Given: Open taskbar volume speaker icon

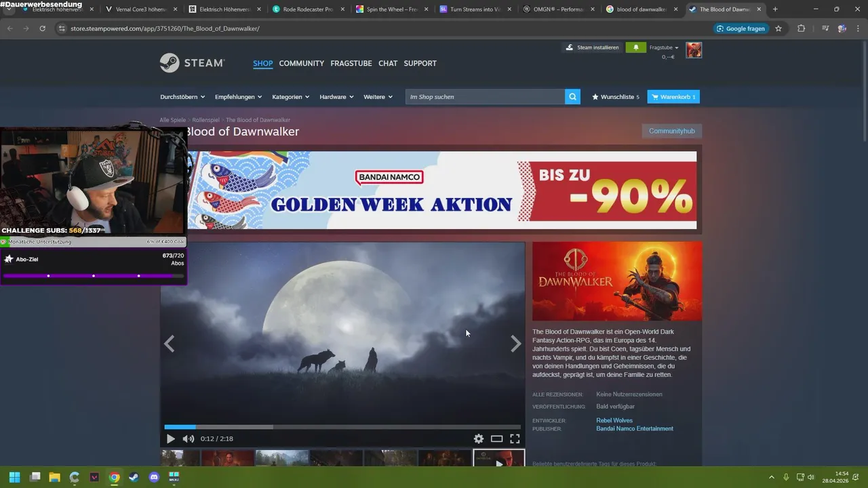Looking at the screenshot, I should pos(810,477).
